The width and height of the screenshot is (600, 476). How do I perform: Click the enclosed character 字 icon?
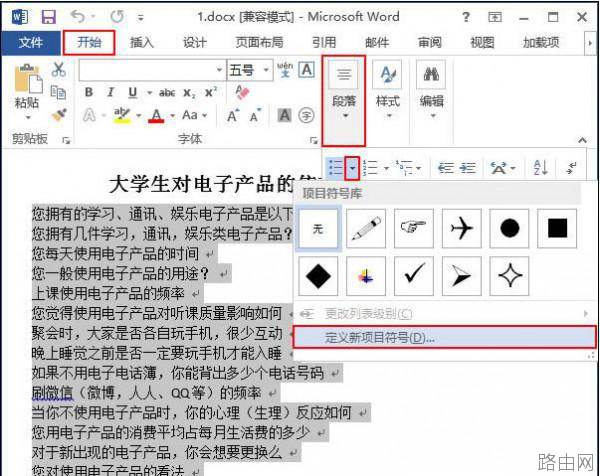click(x=306, y=115)
